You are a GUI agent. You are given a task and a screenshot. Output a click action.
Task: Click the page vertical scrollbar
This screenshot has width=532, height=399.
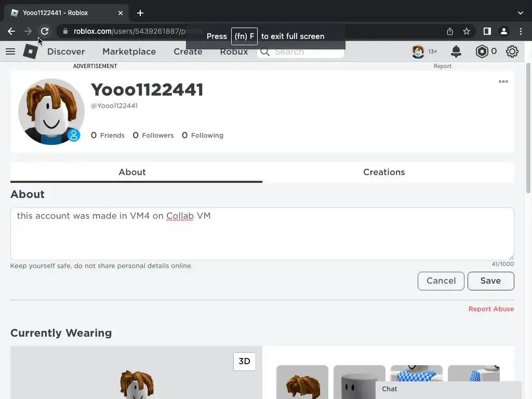(528, 128)
